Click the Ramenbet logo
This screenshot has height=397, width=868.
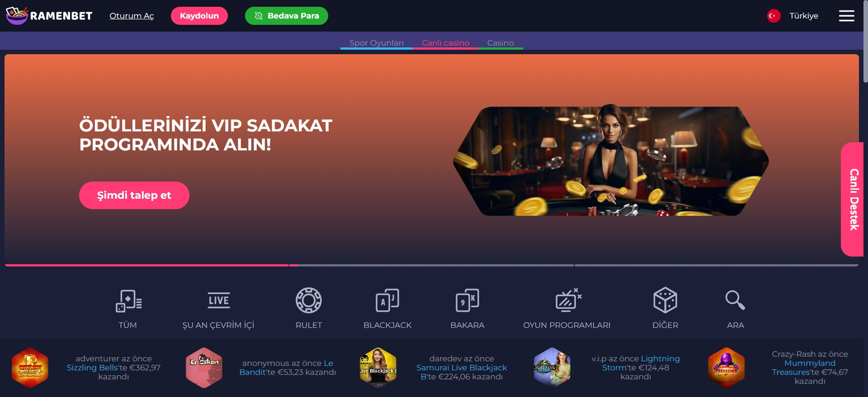pos(50,15)
